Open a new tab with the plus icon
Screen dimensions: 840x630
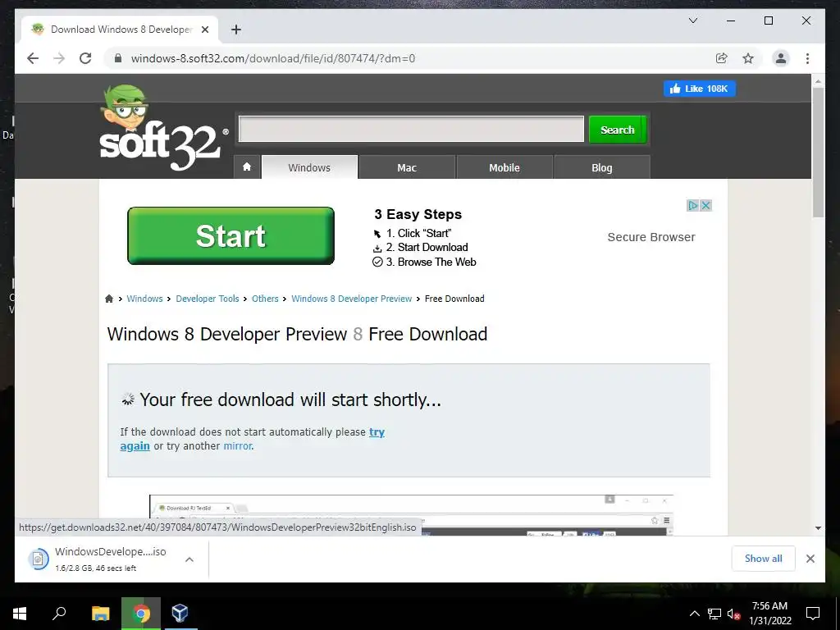point(235,30)
